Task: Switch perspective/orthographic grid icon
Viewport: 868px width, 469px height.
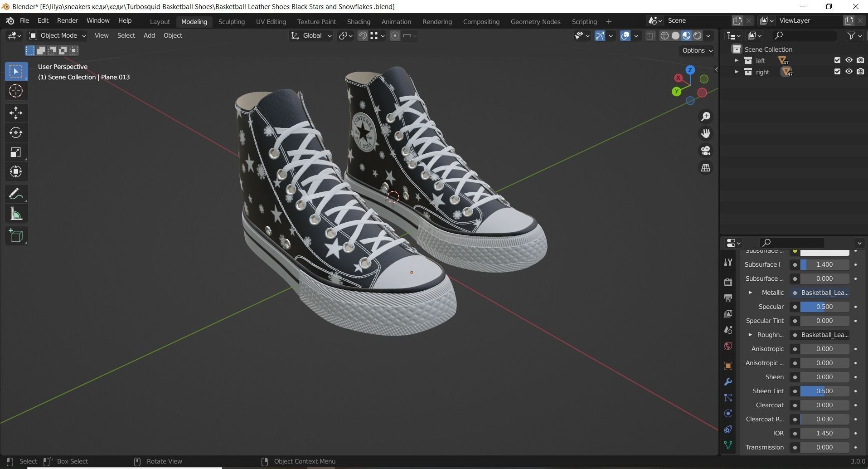Action: [x=706, y=168]
